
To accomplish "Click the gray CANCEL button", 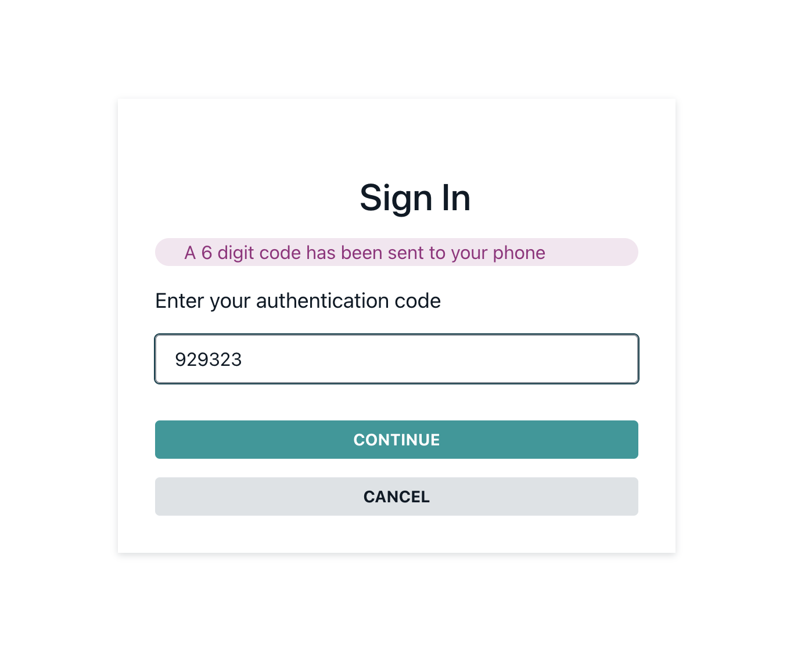I will [396, 496].
